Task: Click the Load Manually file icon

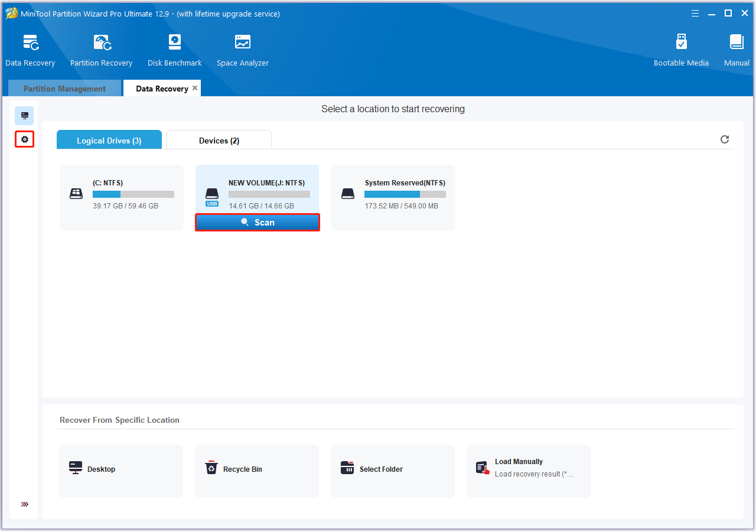Action: (483, 468)
